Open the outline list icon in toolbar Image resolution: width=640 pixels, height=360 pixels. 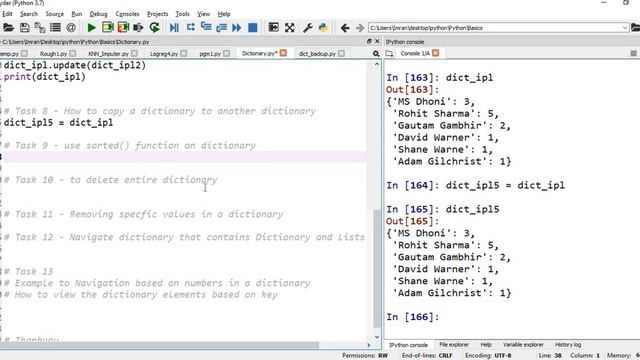[55, 28]
